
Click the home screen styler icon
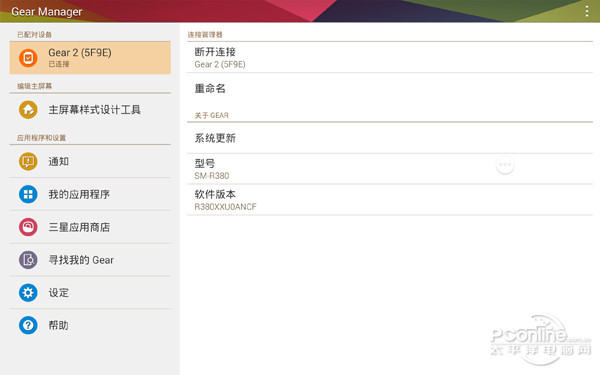(x=28, y=110)
